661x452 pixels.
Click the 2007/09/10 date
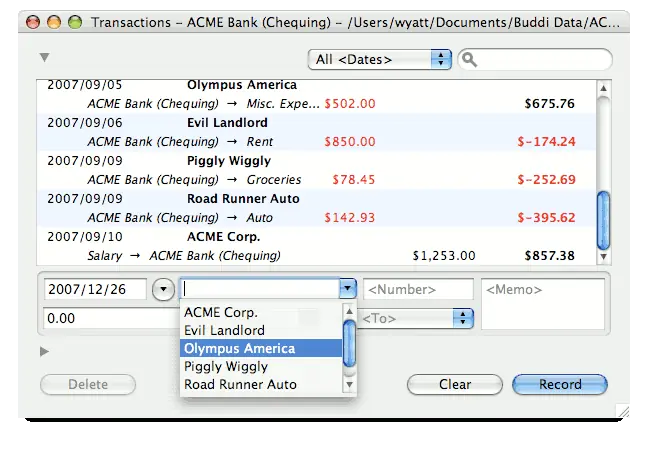(x=85, y=237)
